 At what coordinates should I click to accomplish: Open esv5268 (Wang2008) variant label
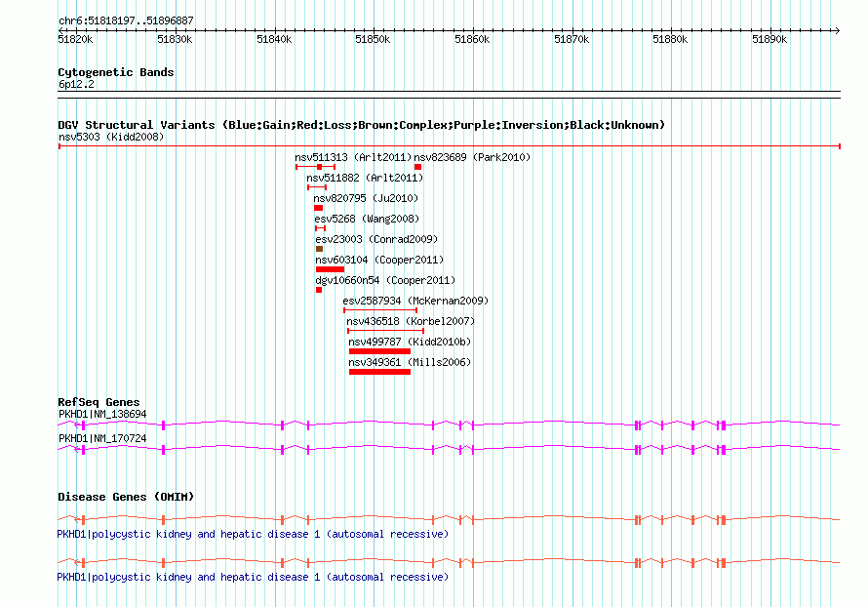point(367,219)
